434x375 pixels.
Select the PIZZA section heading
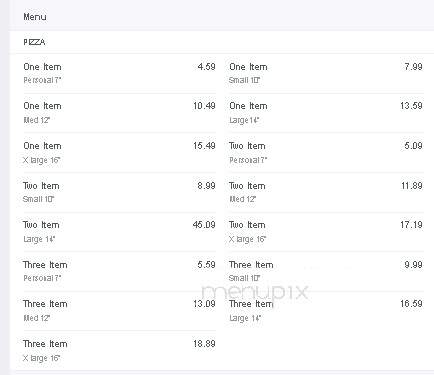34,42
